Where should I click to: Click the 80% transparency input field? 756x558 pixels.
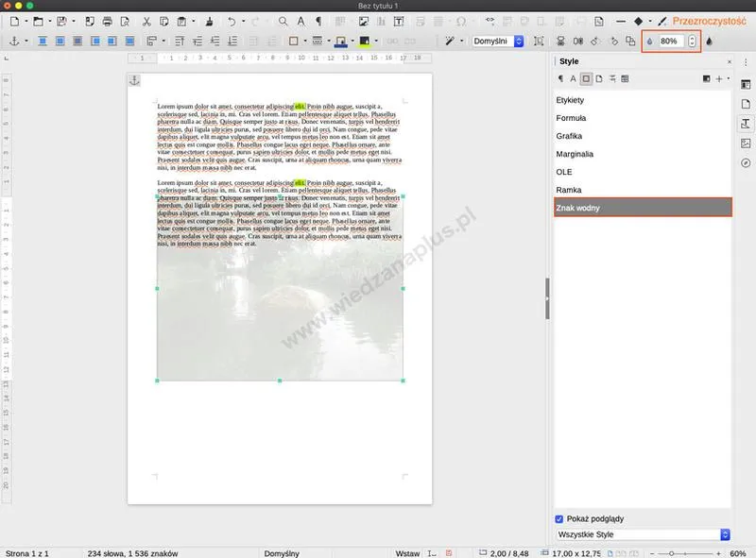[672, 42]
